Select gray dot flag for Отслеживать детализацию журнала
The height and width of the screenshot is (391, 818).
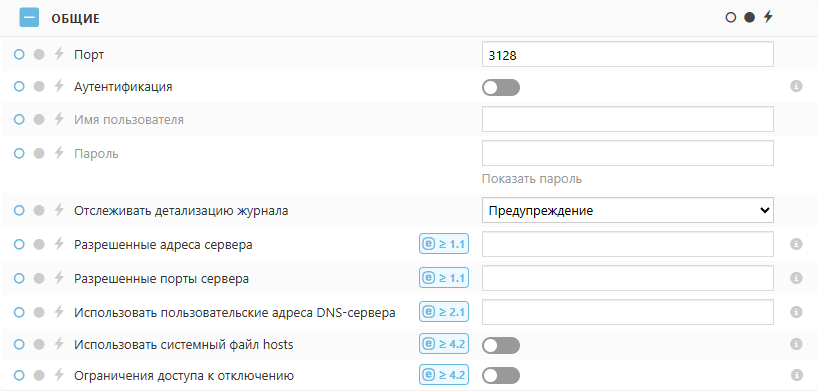(39, 211)
